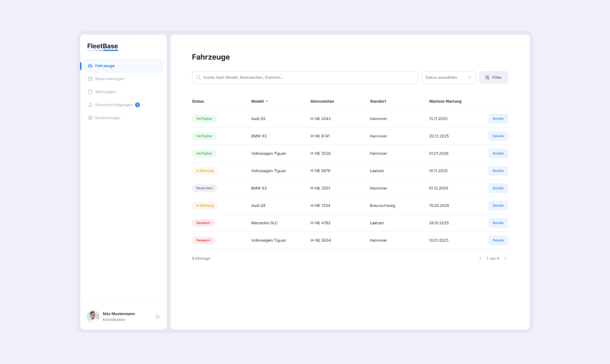
Task: Sort by the Modell column arrow
Action: [267, 101]
